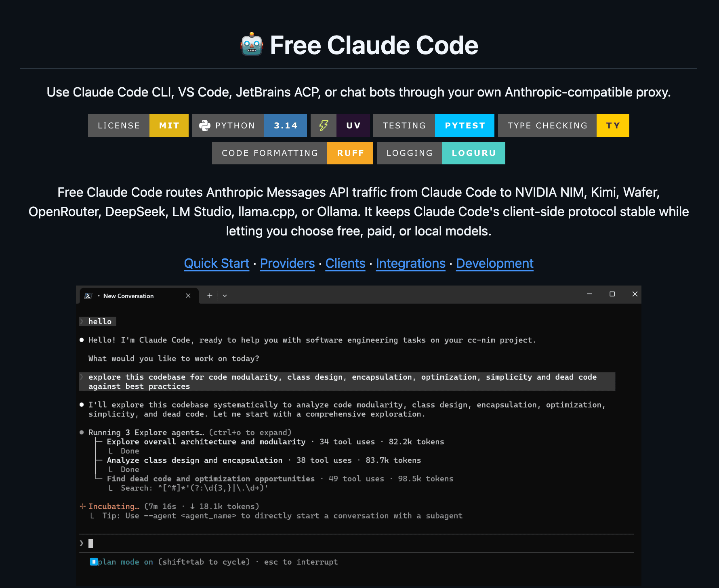719x588 pixels.
Task: Open the Development link
Action: pos(495,263)
